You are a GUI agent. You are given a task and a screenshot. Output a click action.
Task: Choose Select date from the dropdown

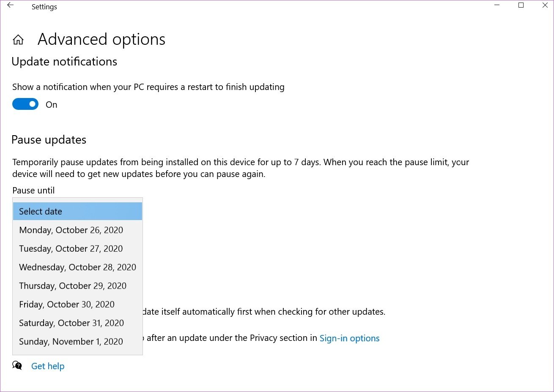click(x=40, y=211)
